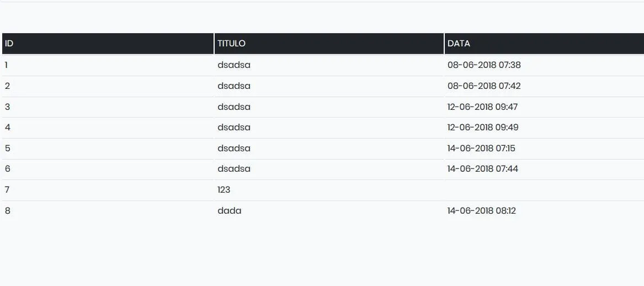Click the DATA column header
The width and height of the screenshot is (644, 286).
(459, 44)
